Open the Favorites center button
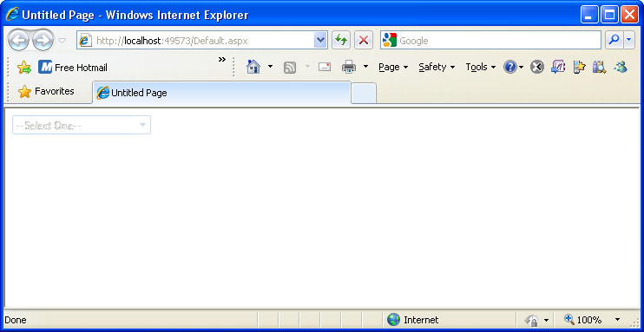The image size is (644, 332). pos(46,91)
